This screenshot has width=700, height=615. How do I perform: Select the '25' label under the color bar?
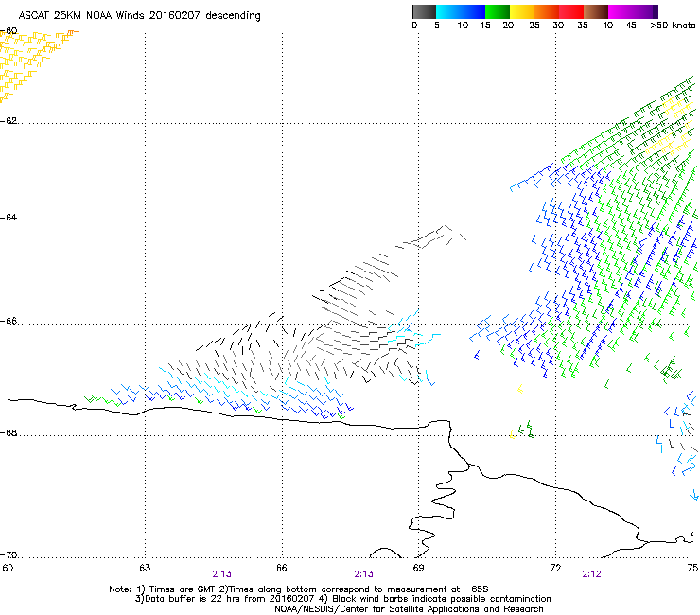(534, 26)
